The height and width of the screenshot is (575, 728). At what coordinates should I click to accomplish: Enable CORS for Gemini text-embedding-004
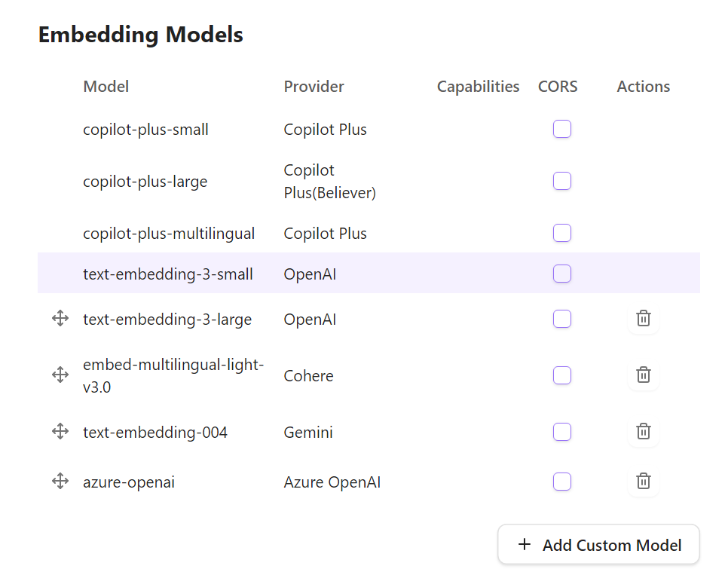(562, 431)
